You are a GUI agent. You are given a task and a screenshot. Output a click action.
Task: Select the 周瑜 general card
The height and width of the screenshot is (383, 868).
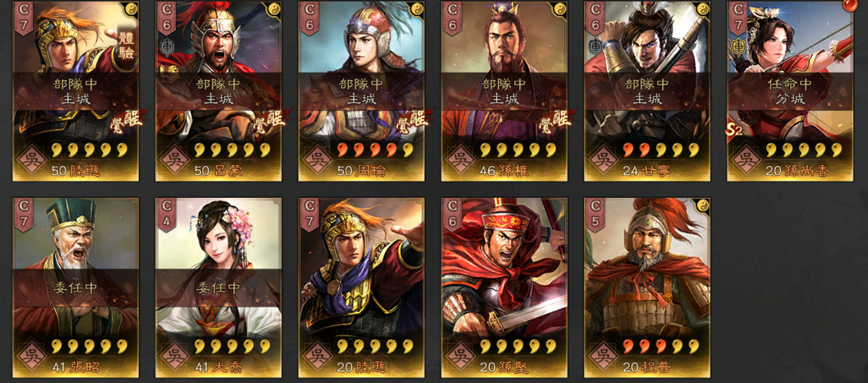click(362, 91)
